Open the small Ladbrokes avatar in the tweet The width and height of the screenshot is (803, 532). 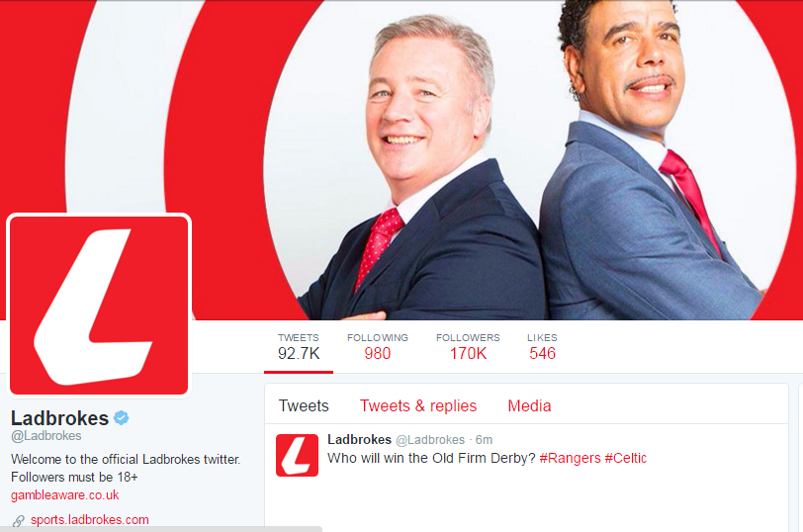click(x=297, y=455)
